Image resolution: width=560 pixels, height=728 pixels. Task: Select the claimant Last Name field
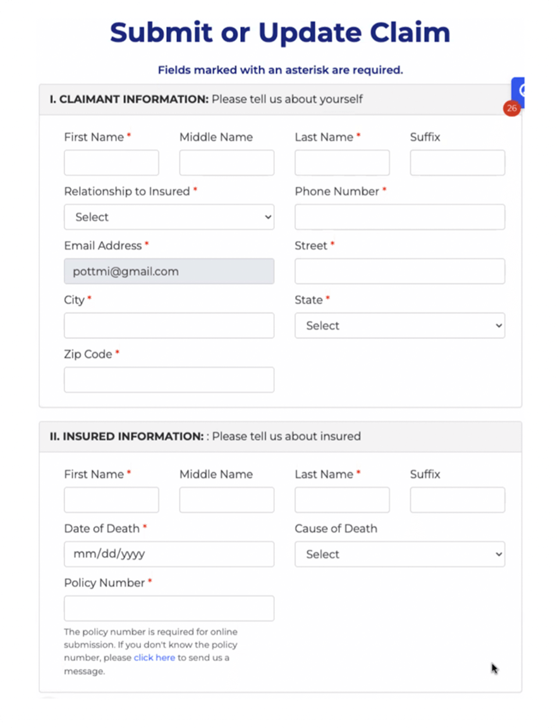[x=342, y=163]
